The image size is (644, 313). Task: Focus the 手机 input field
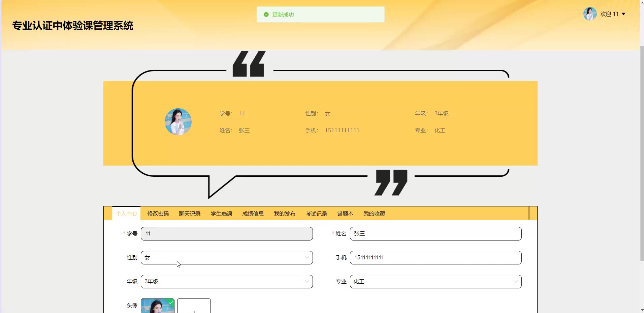[436, 258]
